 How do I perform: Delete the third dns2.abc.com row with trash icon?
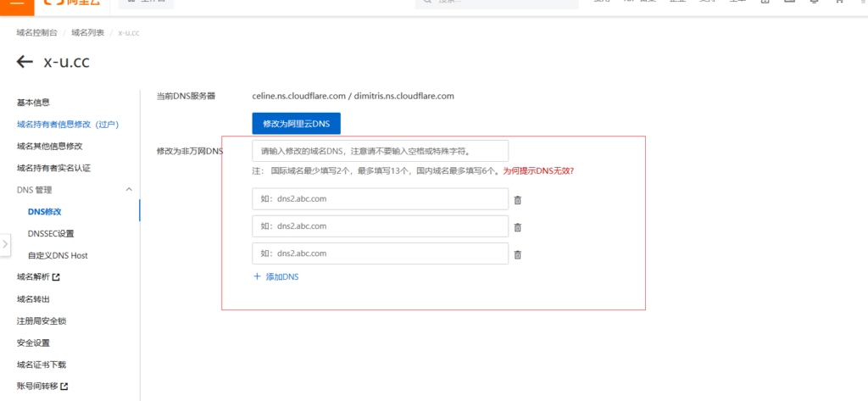pyautogui.click(x=518, y=255)
